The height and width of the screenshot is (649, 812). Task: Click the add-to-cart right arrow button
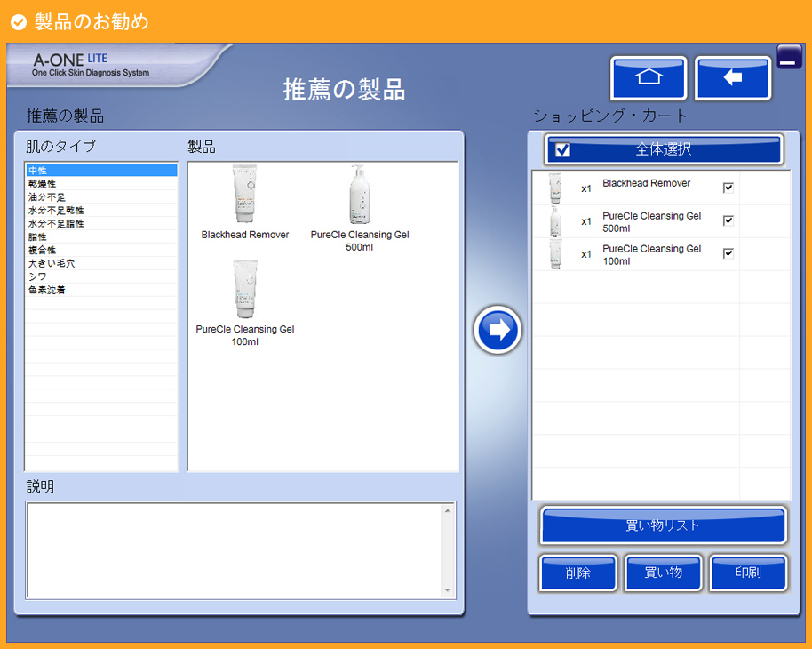tap(498, 330)
